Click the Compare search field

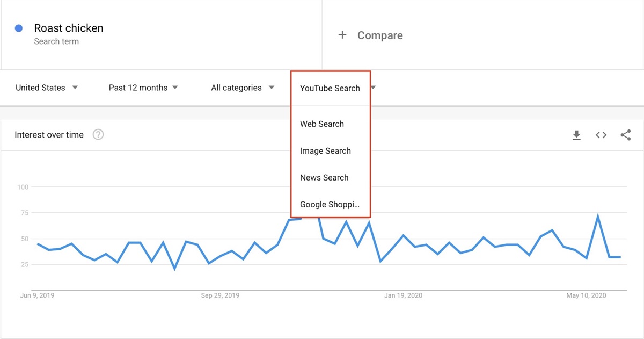(x=380, y=35)
